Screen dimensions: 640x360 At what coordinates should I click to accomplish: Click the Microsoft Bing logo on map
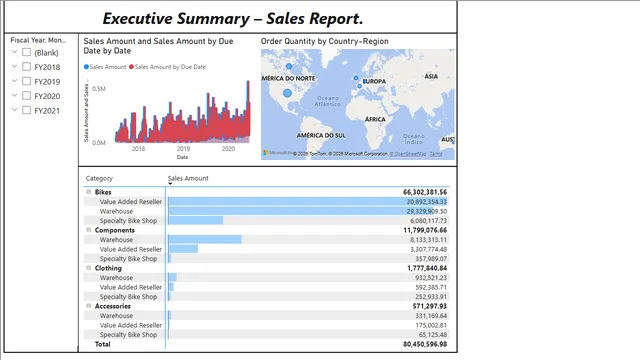tap(278, 153)
